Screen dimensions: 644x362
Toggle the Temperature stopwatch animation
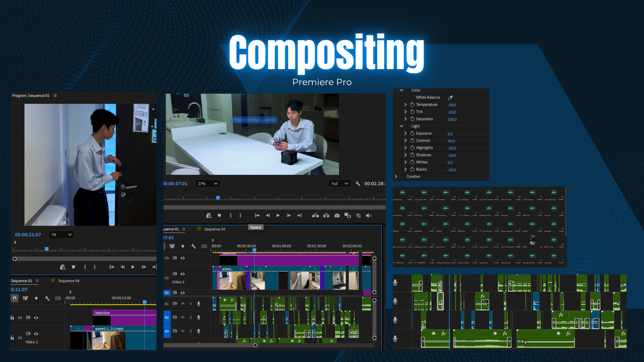point(412,105)
